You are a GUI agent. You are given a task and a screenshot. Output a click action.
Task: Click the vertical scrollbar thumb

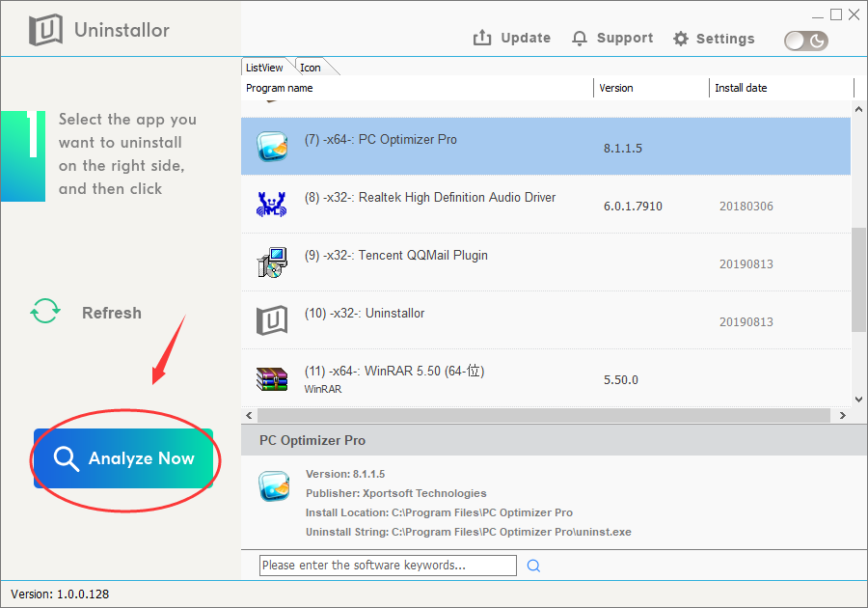pos(858,280)
